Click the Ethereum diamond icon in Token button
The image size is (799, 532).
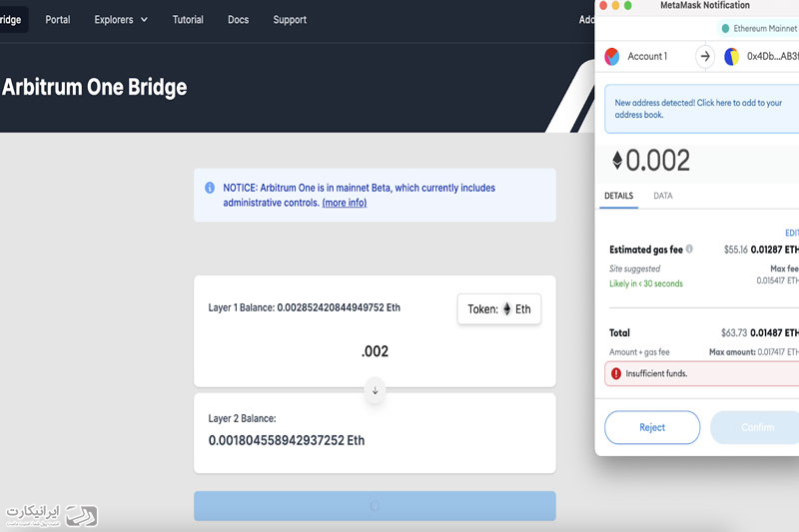tap(507, 309)
